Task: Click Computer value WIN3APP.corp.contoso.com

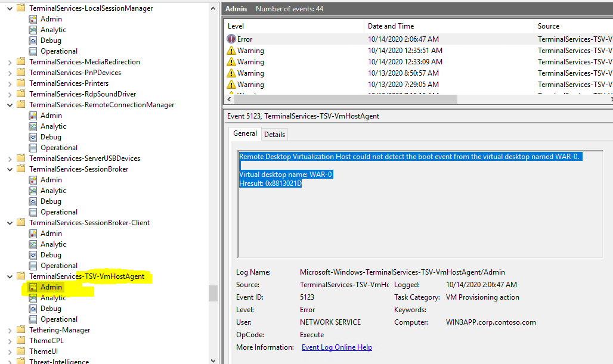Action: click(x=491, y=322)
